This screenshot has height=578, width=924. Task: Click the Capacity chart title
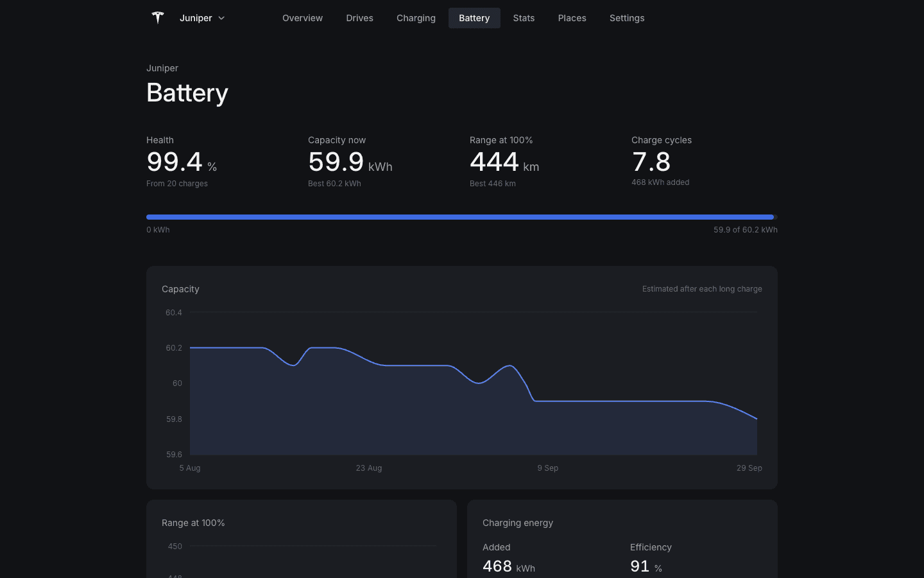[180, 289]
